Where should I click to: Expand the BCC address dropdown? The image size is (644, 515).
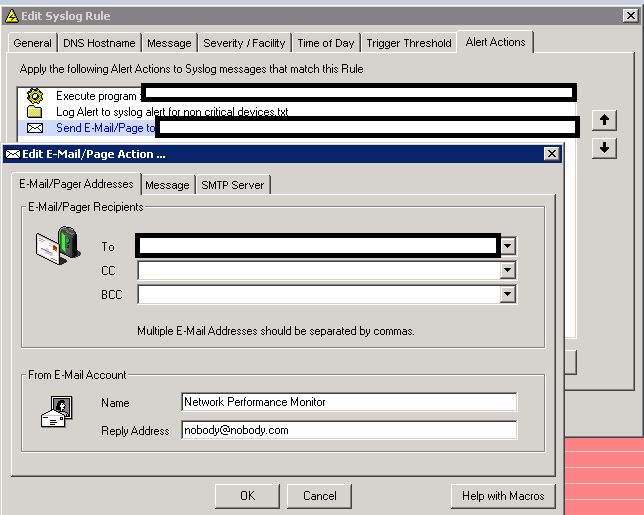pyautogui.click(x=508, y=294)
